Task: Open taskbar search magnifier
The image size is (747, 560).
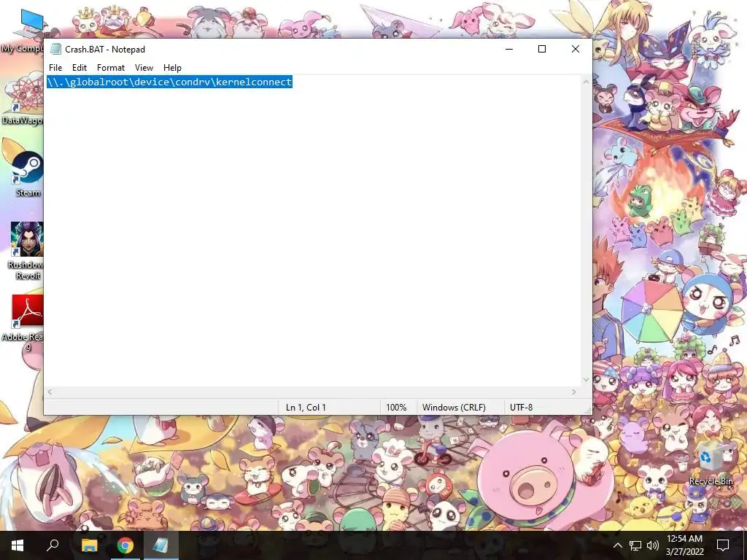Action: pyautogui.click(x=53, y=545)
